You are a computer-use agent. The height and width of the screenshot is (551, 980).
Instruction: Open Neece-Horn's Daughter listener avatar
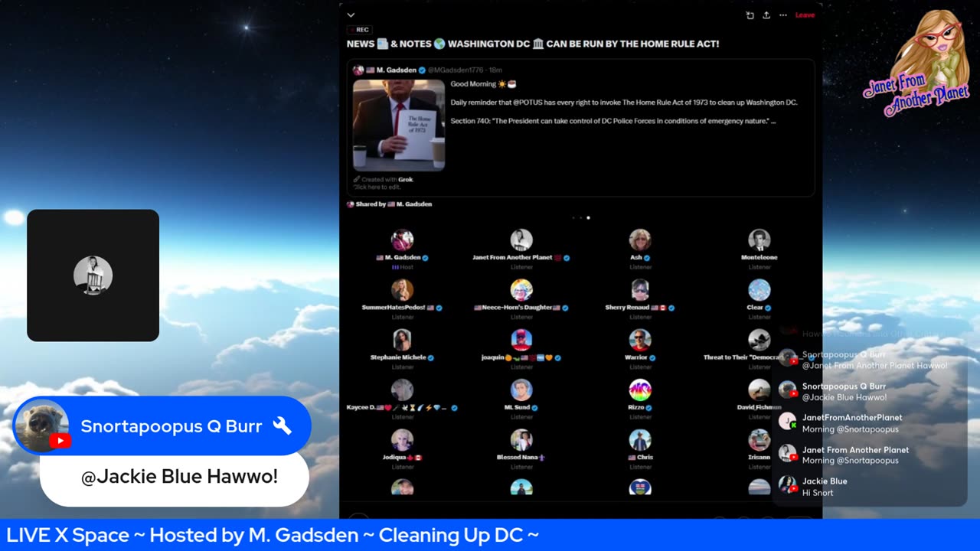[x=521, y=290]
